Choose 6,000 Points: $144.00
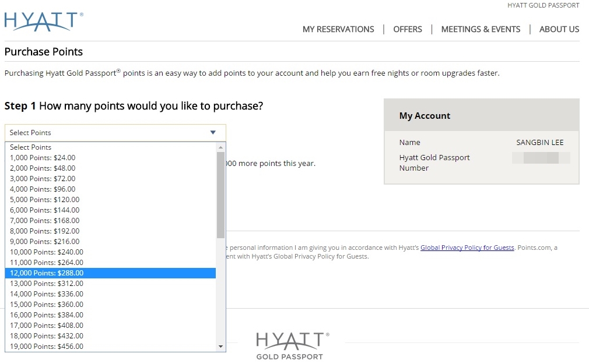The image size is (589, 364). pyautogui.click(x=110, y=210)
